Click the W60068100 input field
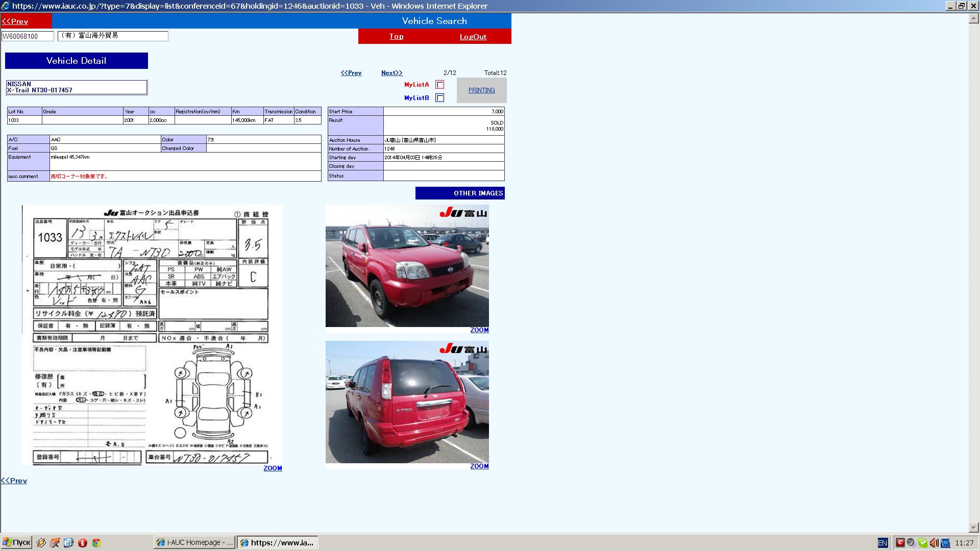Image resolution: width=980 pixels, height=551 pixels. (28, 36)
